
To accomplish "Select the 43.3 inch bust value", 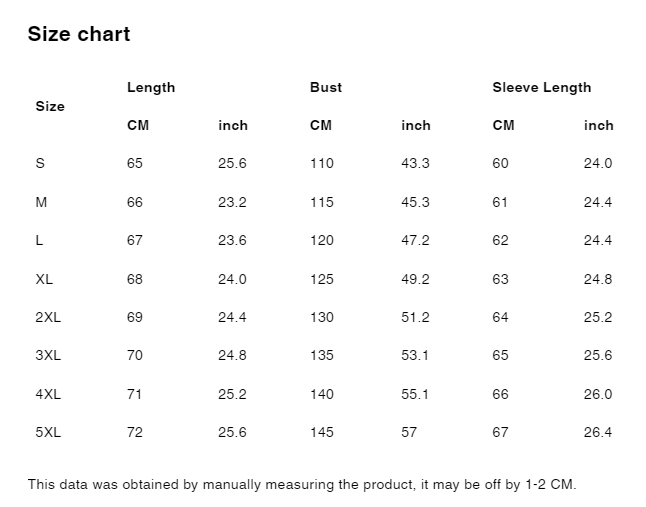I will click(415, 164).
